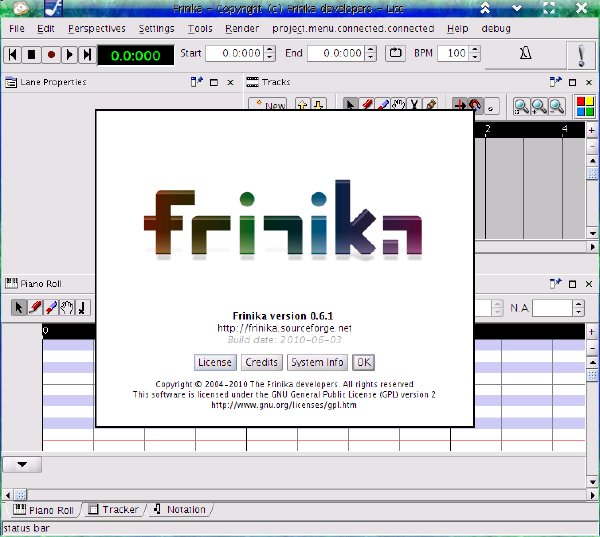Open the Tools menu

coord(200,29)
